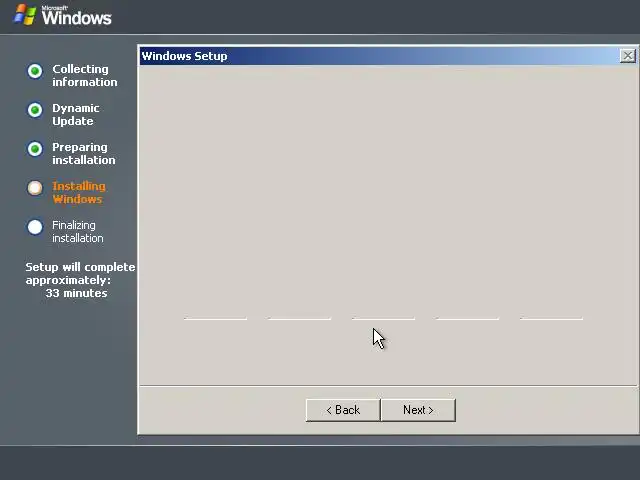Screen dimensions: 640x480
Task: Click the Preparing installation step indicator
Action: (35, 149)
